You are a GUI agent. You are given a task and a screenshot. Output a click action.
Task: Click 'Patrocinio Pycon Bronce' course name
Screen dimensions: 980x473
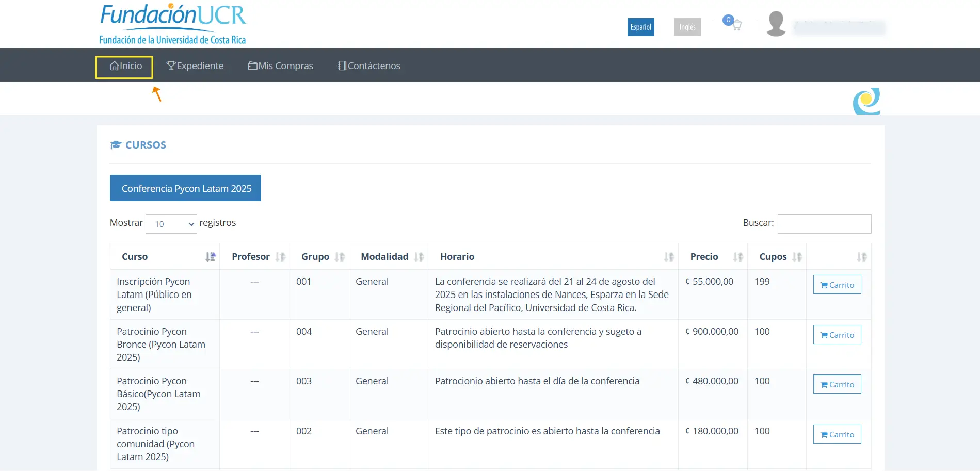[x=161, y=345]
